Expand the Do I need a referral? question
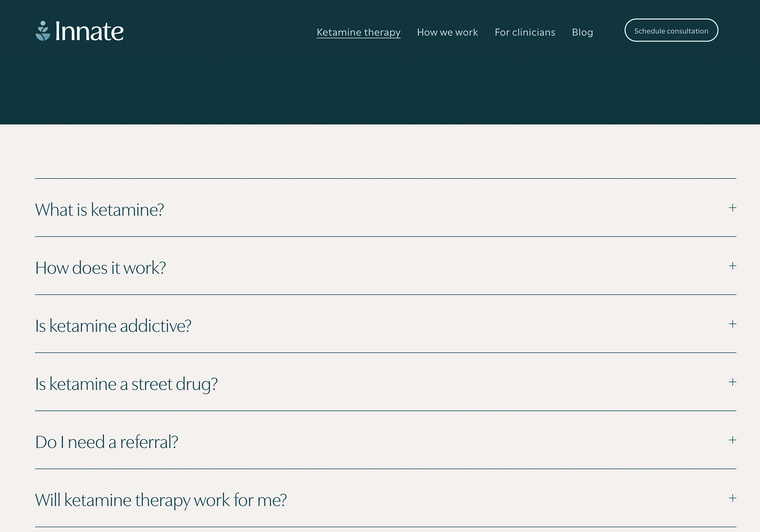 106,442
